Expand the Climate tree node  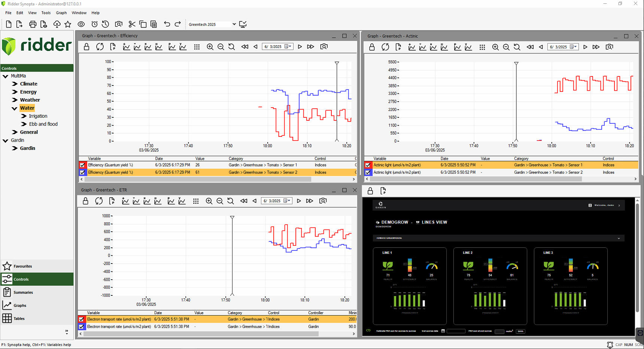(x=15, y=84)
